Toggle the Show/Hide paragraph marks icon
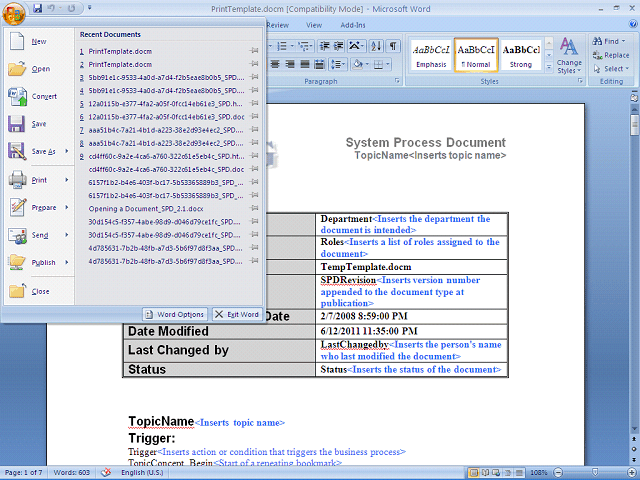640x480 pixels. pyautogui.click(x=393, y=46)
